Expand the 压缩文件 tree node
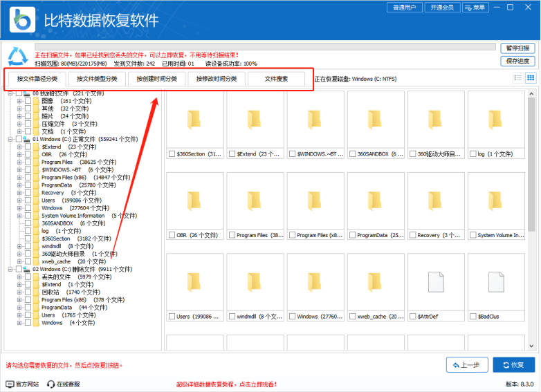541x392 pixels. pyautogui.click(x=19, y=124)
